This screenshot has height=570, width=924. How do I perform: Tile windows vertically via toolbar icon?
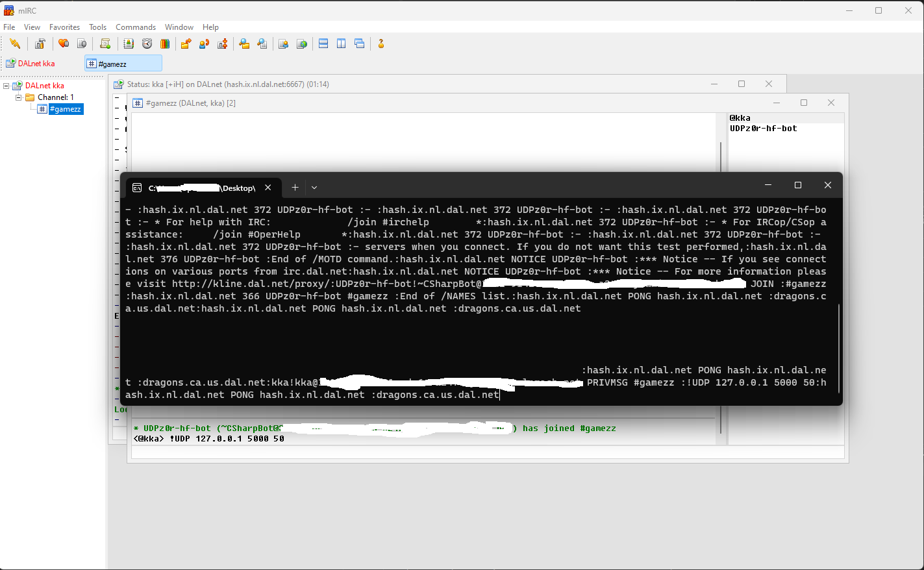tap(342, 43)
